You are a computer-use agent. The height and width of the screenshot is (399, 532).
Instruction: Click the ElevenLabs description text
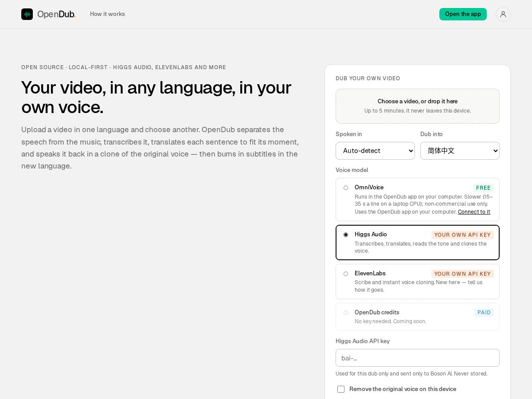click(x=419, y=286)
